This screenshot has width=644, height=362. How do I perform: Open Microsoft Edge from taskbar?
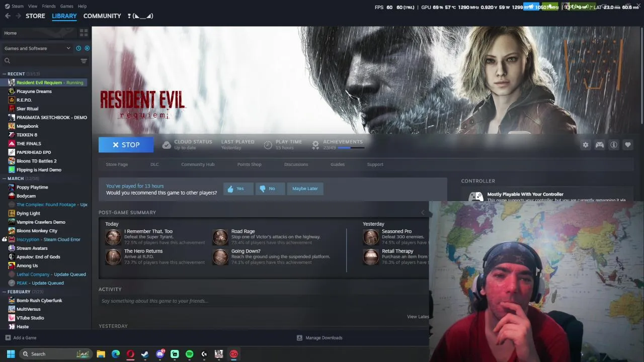click(116, 354)
